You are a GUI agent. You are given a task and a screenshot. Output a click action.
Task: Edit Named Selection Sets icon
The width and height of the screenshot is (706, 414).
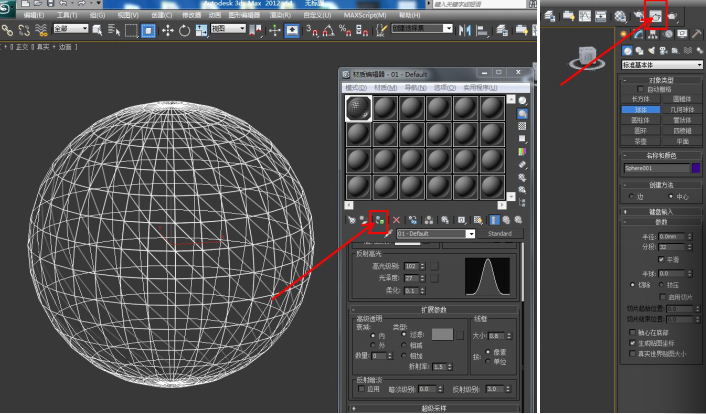[x=381, y=30]
